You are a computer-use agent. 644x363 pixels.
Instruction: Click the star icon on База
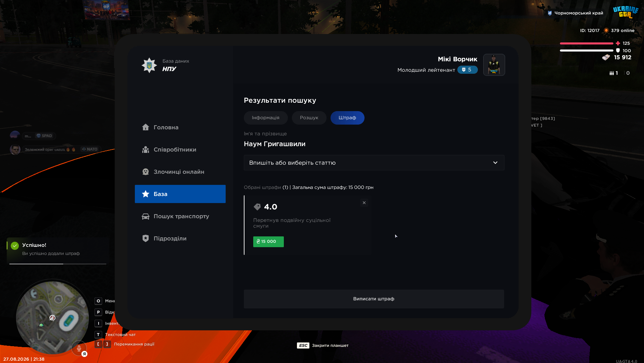point(145,194)
